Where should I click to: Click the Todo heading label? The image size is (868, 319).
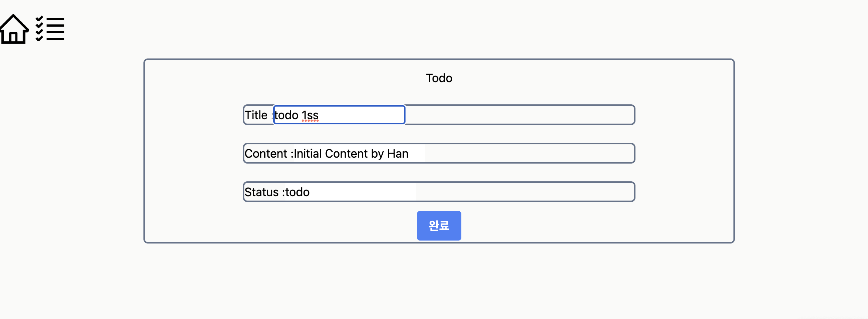pos(439,78)
